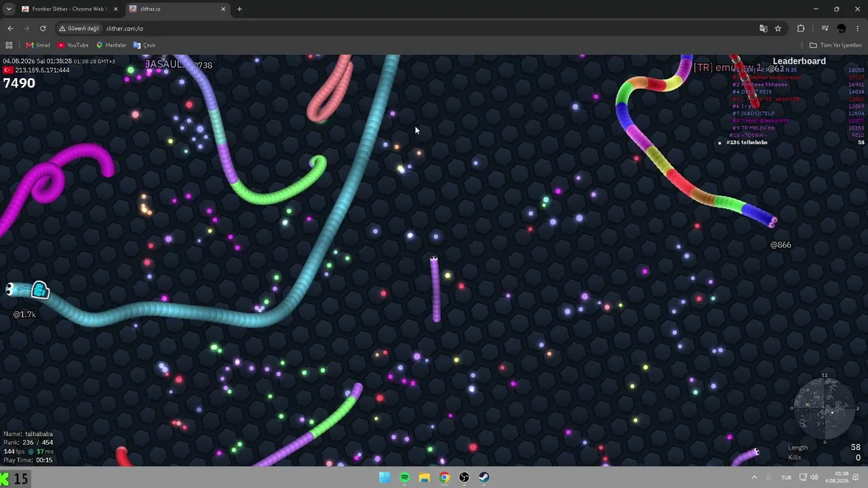Open the Chrome three-dot menu

[x=858, y=28]
